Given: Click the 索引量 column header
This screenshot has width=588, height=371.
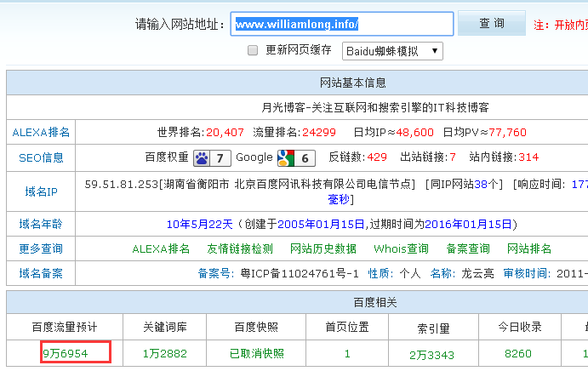Looking at the screenshot, I should 433,328.
